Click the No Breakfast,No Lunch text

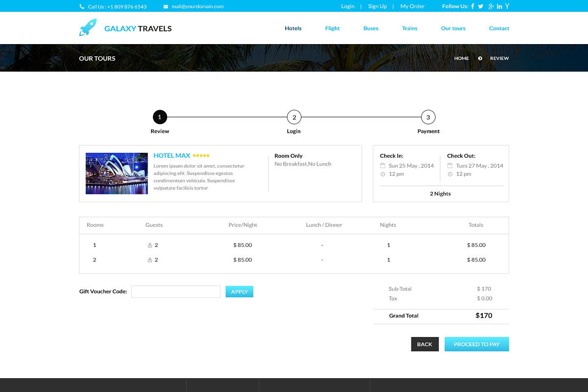[303, 164]
